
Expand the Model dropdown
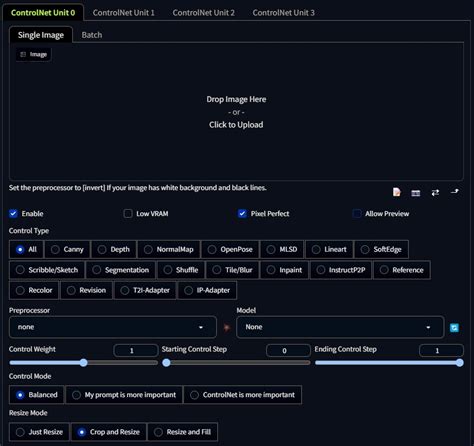(x=340, y=327)
